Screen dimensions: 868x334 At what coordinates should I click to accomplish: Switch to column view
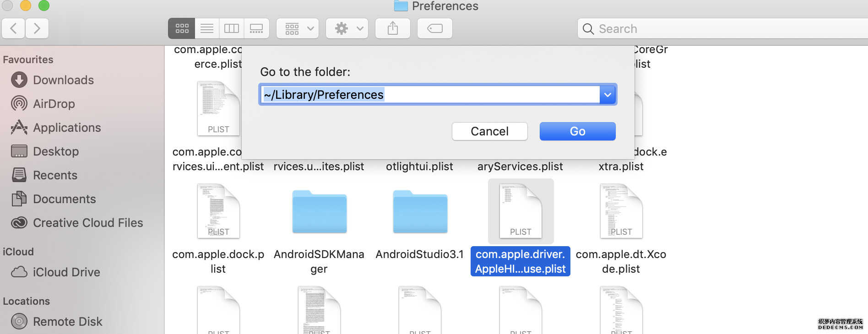coord(232,29)
